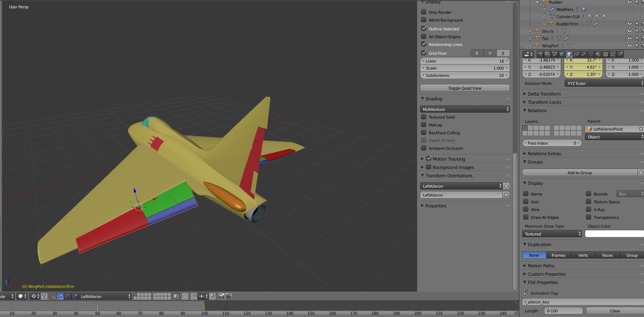Viewport: 644px width, 317px height.
Task: Enable the Backface Culling checkbox
Action: 424,133
